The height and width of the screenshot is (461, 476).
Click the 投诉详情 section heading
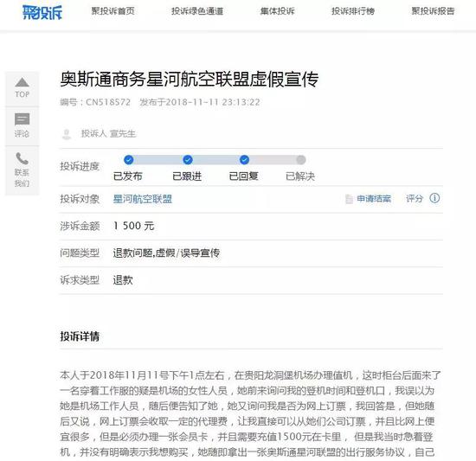pyautogui.click(x=80, y=336)
